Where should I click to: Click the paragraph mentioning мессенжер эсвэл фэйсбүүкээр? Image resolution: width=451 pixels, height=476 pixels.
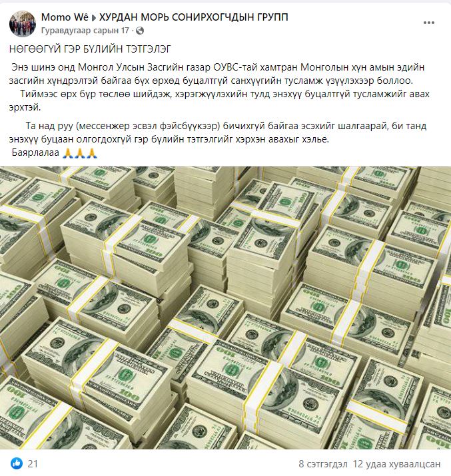pyautogui.click(x=218, y=132)
